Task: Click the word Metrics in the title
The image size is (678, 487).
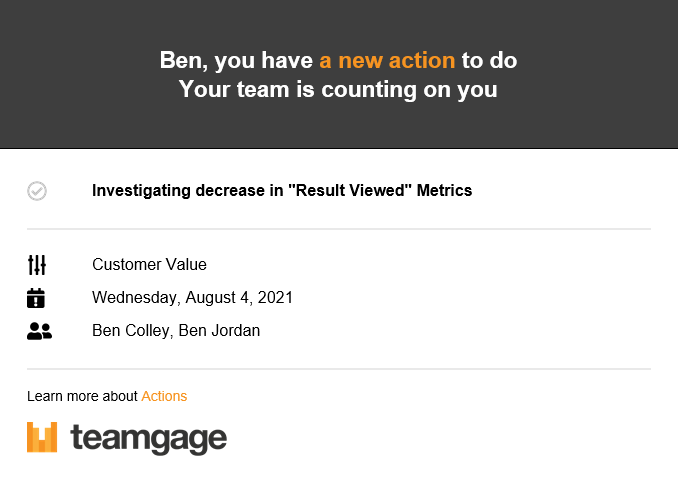Action: click(x=444, y=190)
